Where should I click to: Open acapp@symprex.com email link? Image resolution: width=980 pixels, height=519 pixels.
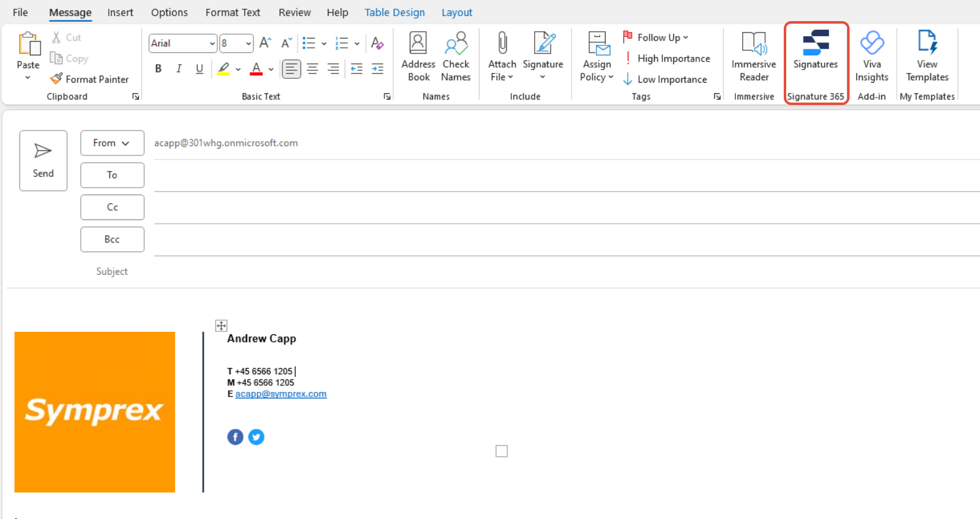pos(281,394)
